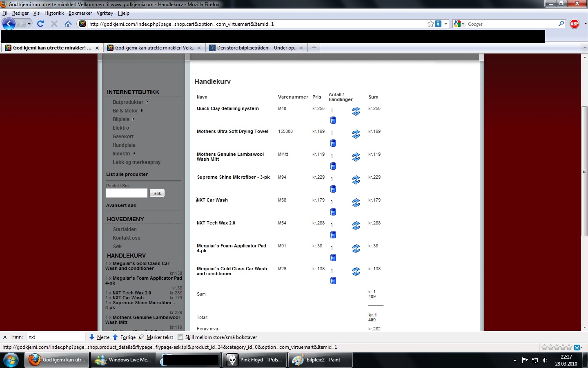
Task: Expand the Bil & Motor submenu
Action: click(x=142, y=110)
